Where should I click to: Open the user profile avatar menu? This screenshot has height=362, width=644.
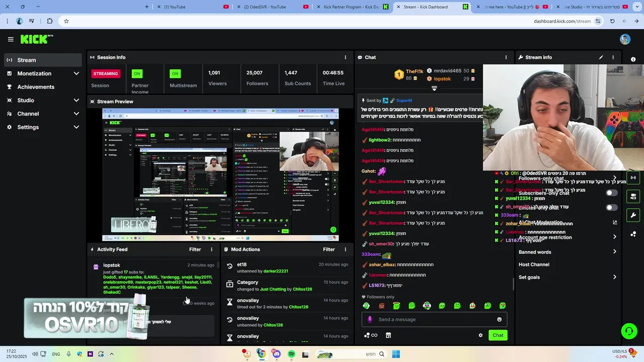point(625,39)
